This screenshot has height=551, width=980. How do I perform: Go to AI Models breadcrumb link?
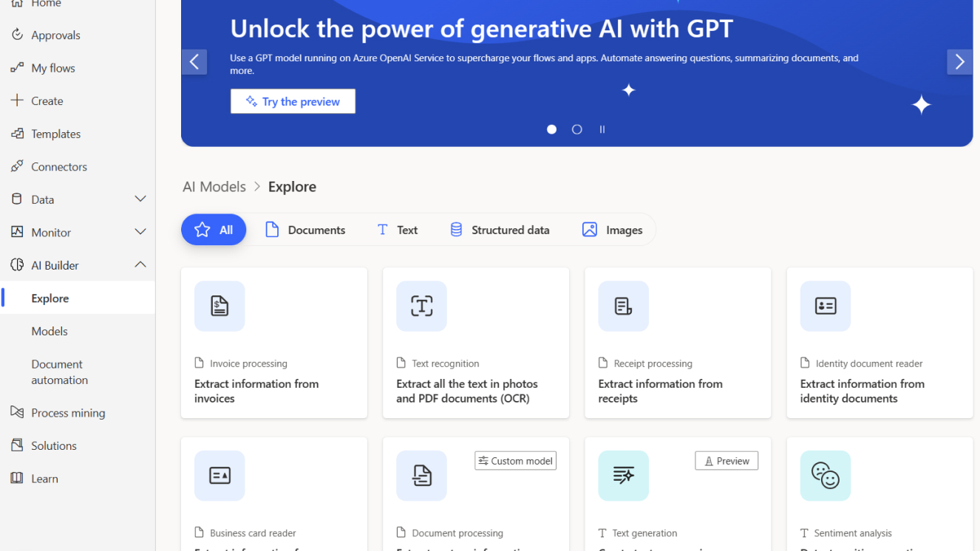point(214,187)
